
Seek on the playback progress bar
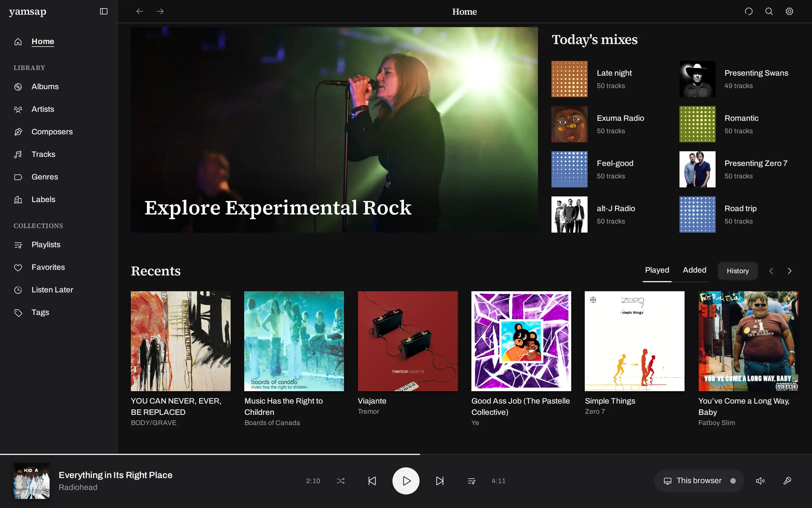click(x=406, y=454)
